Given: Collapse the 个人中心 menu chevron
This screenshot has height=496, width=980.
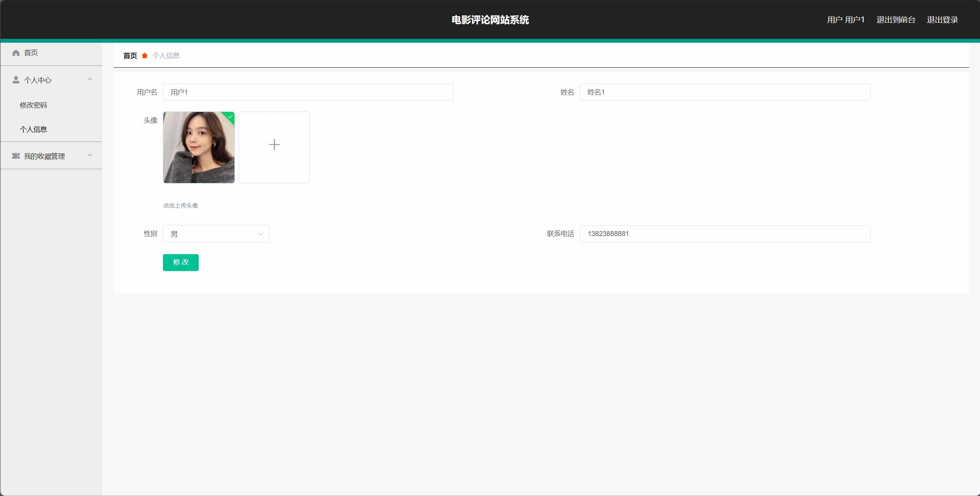Looking at the screenshot, I should 90,79.
